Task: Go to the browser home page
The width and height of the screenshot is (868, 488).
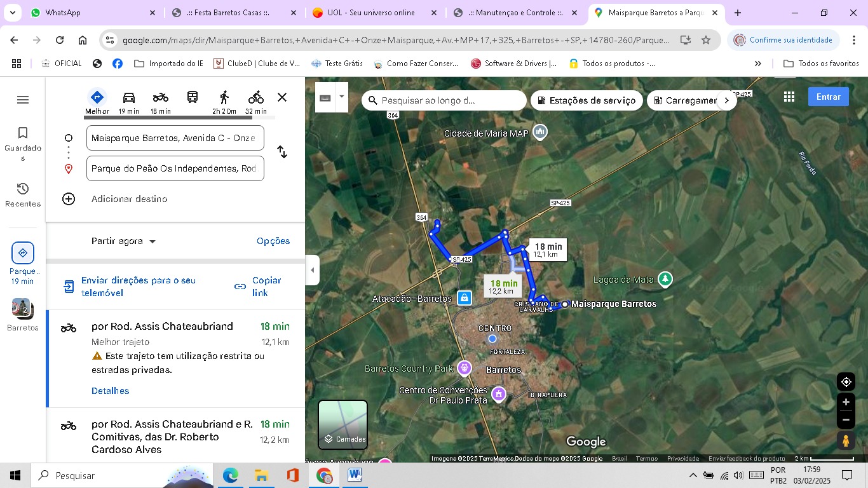Action: pyautogui.click(x=83, y=40)
